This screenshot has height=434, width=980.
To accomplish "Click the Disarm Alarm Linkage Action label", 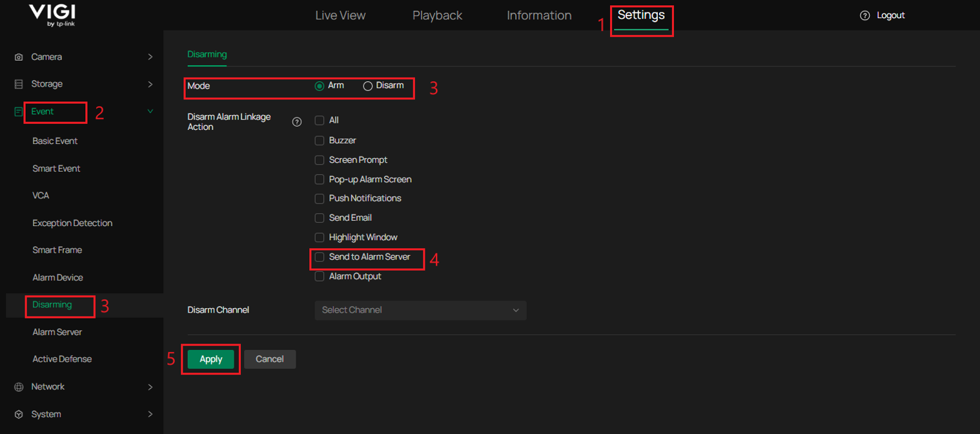I will [x=229, y=122].
